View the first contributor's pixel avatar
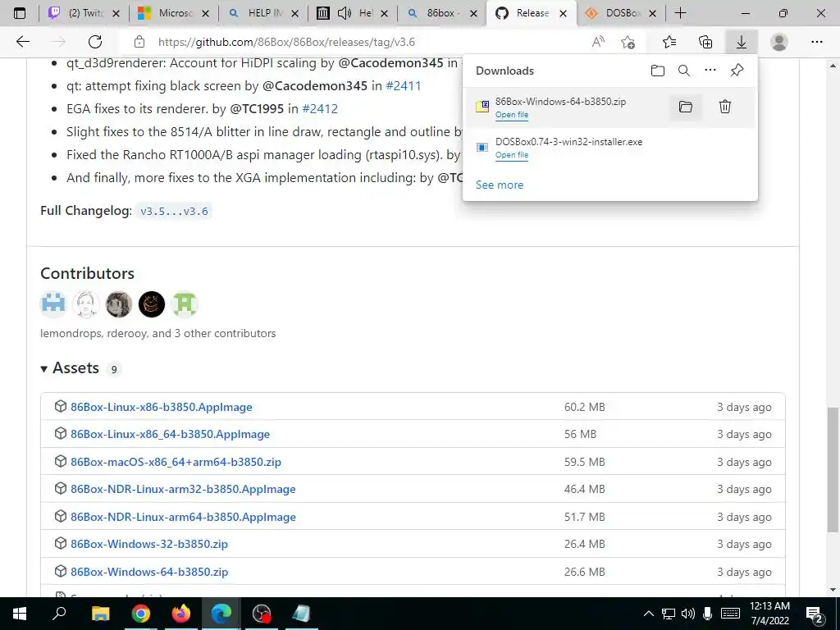Viewport: 840px width, 630px height. click(53, 304)
